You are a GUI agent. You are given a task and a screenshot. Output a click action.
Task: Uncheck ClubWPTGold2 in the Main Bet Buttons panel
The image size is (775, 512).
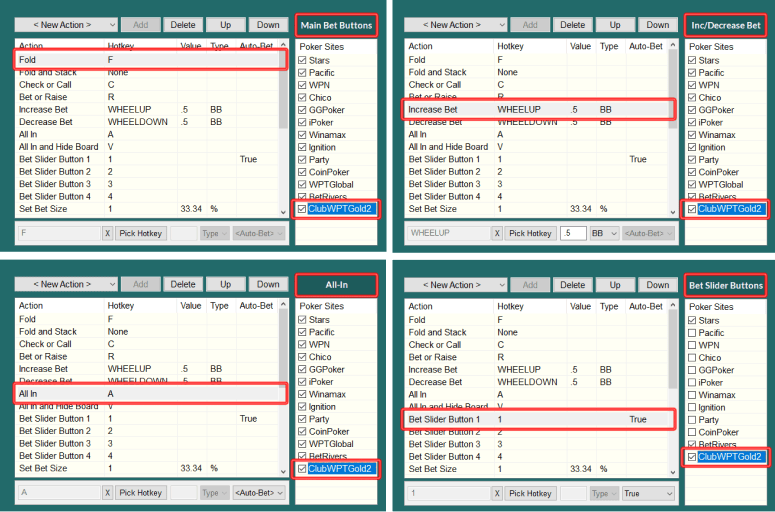pyautogui.click(x=303, y=209)
